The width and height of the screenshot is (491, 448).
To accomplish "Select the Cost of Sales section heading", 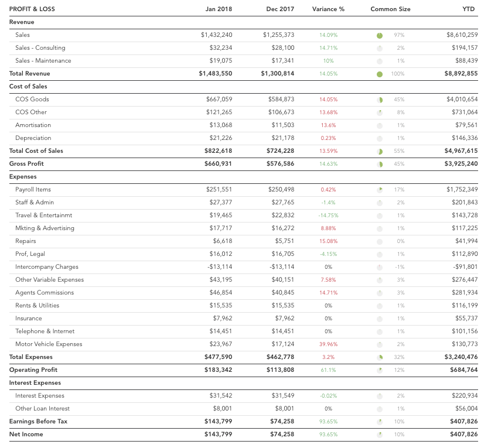I will click(x=28, y=87).
